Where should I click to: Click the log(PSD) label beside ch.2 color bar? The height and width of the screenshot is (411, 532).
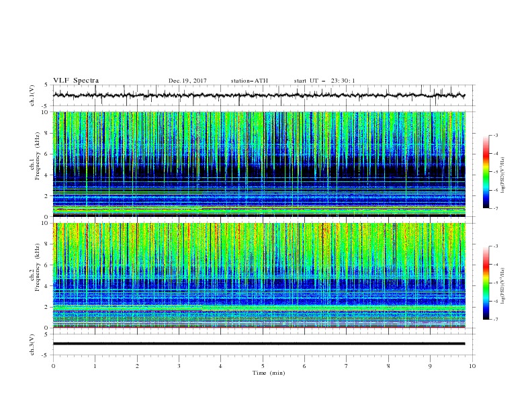point(503,286)
